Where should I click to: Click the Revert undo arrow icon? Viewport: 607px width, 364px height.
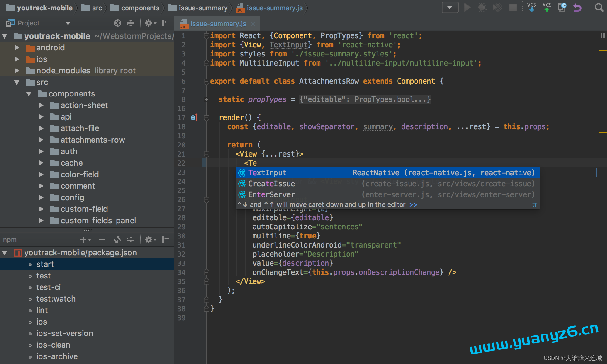(577, 7)
